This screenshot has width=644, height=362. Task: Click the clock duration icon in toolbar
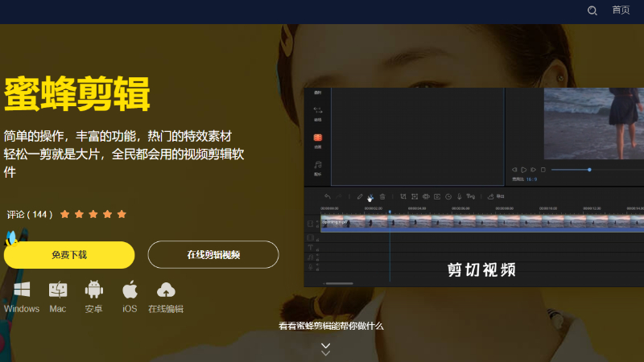448,196
